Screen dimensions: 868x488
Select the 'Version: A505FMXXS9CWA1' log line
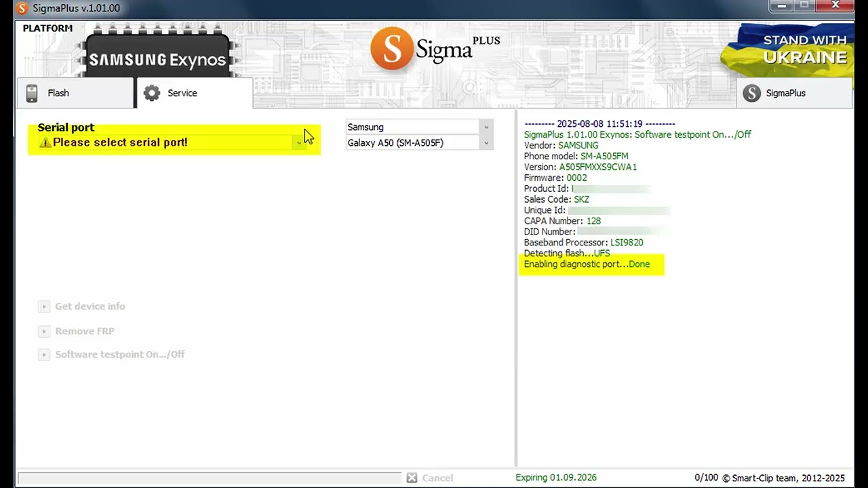tap(580, 167)
